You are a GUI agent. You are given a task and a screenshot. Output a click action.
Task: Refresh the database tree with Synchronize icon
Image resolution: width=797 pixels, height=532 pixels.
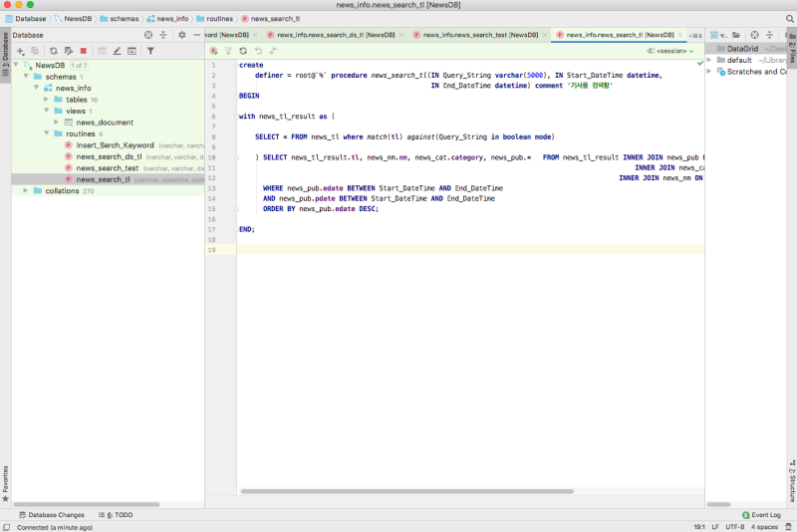[x=54, y=51]
